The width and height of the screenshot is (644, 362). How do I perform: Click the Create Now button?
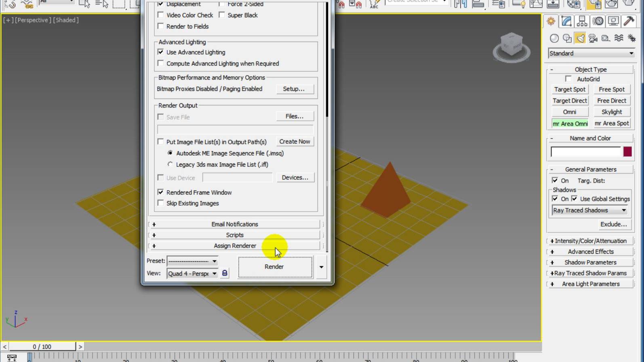[x=295, y=141]
